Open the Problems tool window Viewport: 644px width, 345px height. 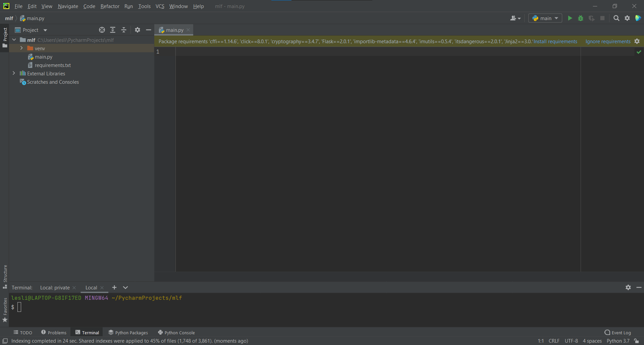point(54,333)
